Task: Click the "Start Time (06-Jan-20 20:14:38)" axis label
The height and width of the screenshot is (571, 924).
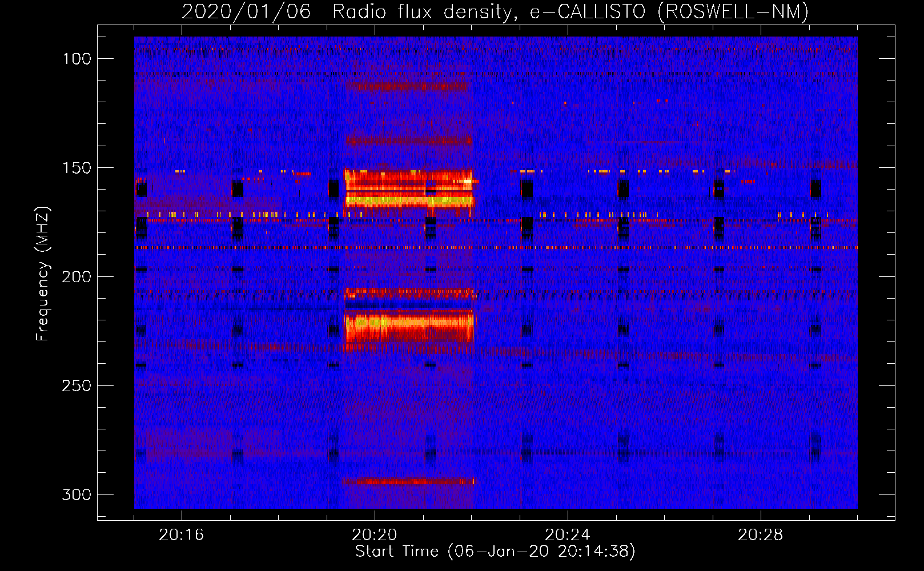Action: click(x=495, y=552)
